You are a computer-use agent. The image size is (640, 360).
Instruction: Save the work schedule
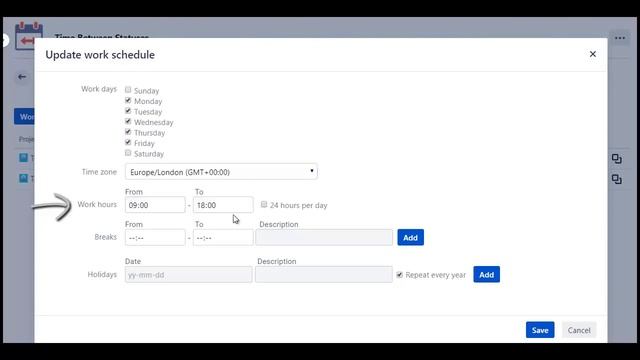(540, 330)
